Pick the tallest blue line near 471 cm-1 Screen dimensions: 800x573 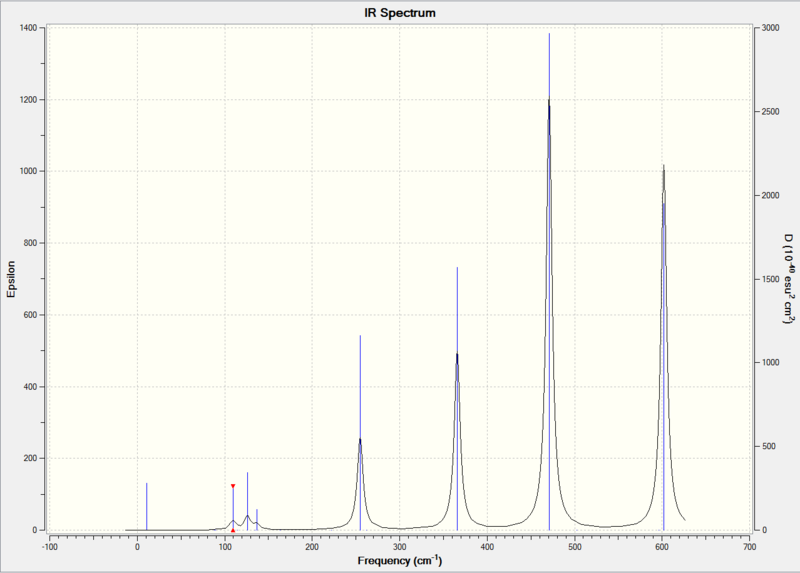549,282
